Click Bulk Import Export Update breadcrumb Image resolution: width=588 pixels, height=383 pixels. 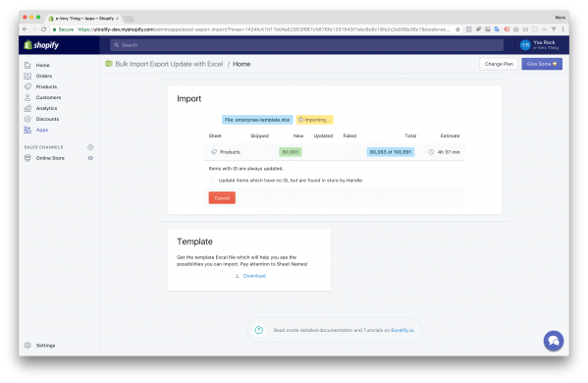(169, 64)
